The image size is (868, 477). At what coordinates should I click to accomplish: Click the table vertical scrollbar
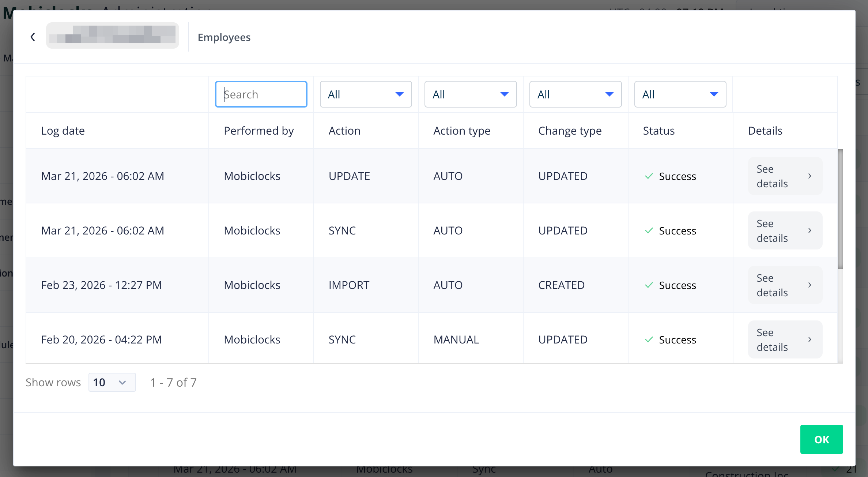point(840,209)
